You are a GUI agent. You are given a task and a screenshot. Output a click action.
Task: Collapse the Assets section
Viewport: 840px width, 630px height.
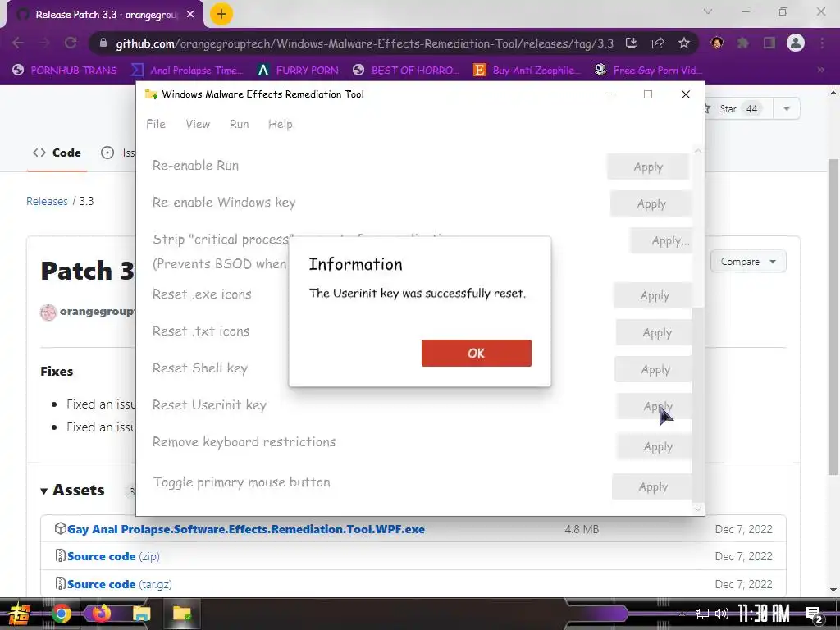point(73,491)
